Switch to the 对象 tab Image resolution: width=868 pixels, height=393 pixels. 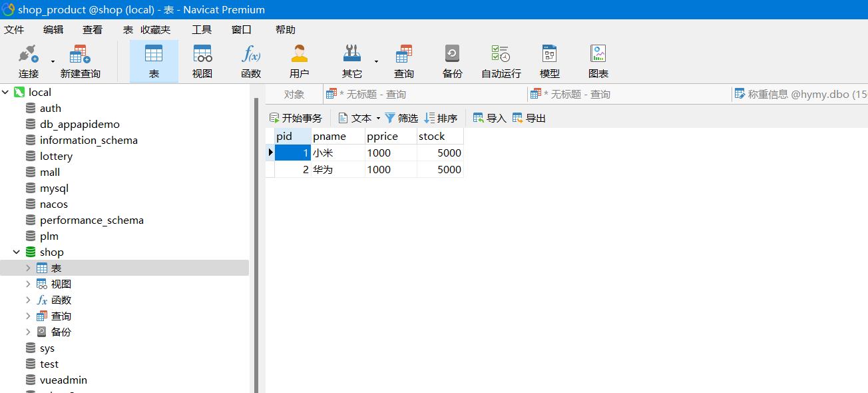[294, 95]
